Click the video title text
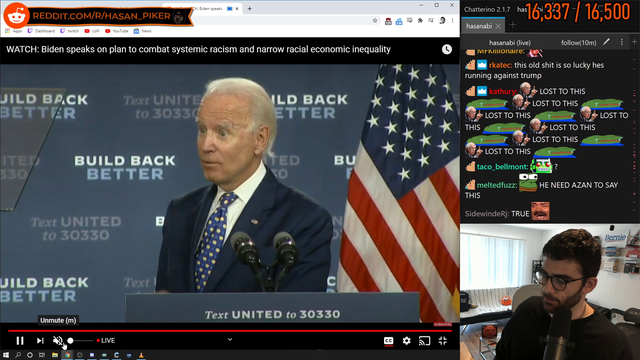The height and width of the screenshot is (360, 640). [198, 49]
